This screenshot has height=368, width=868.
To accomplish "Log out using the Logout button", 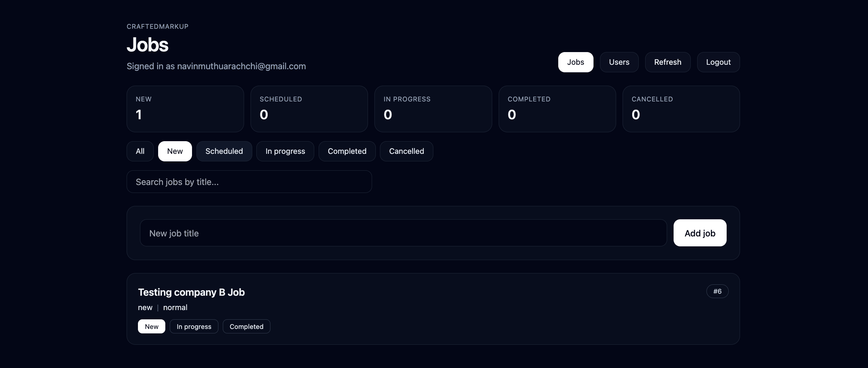I will coord(718,62).
